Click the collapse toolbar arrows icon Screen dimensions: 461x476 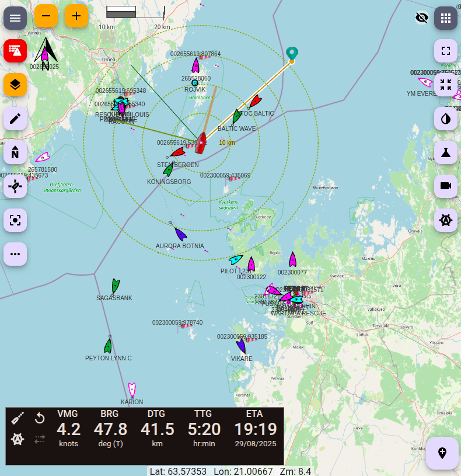446,85
